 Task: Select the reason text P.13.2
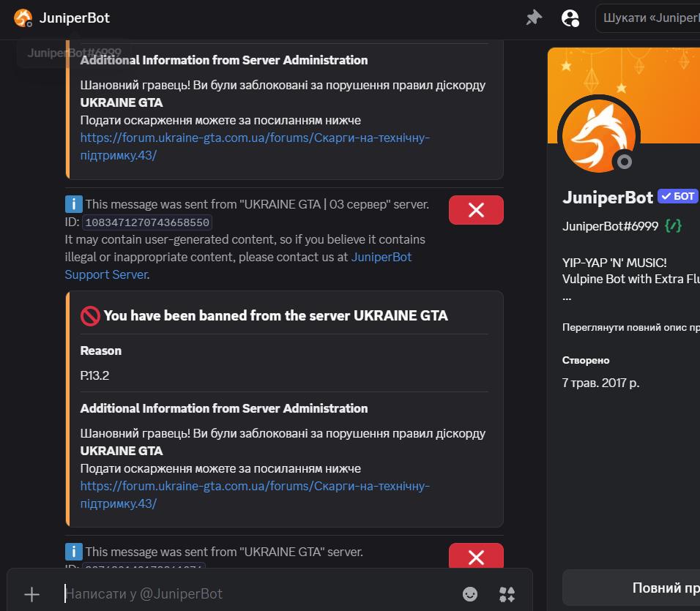[x=94, y=375]
